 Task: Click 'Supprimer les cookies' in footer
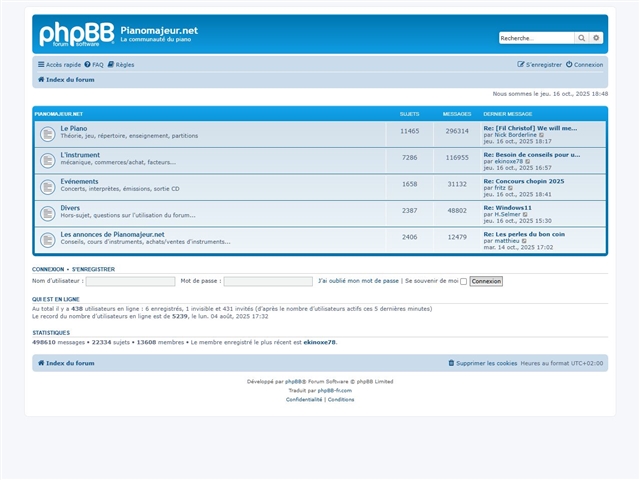tap(483, 363)
